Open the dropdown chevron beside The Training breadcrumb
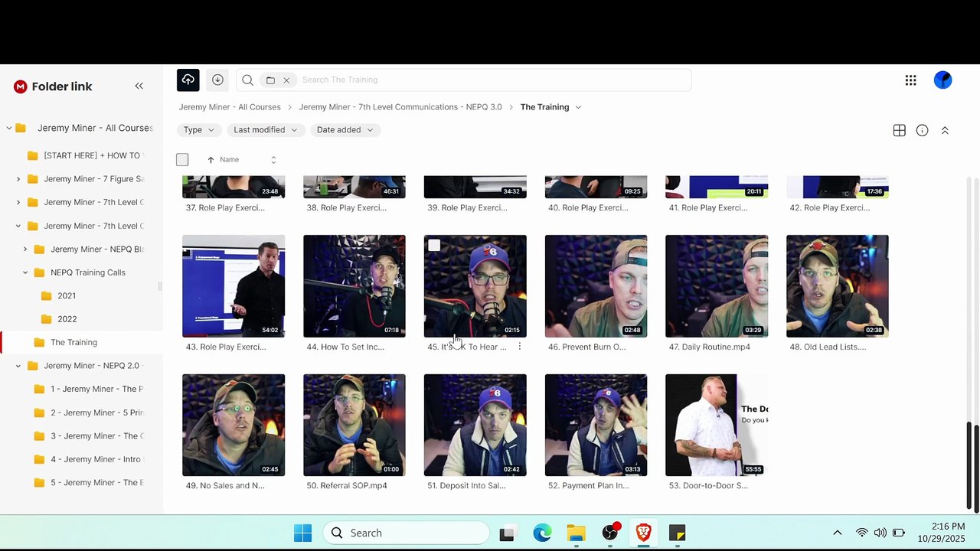Image resolution: width=980 pixels, height=551 pixels. pyautogui.click(x=578, y=107)
